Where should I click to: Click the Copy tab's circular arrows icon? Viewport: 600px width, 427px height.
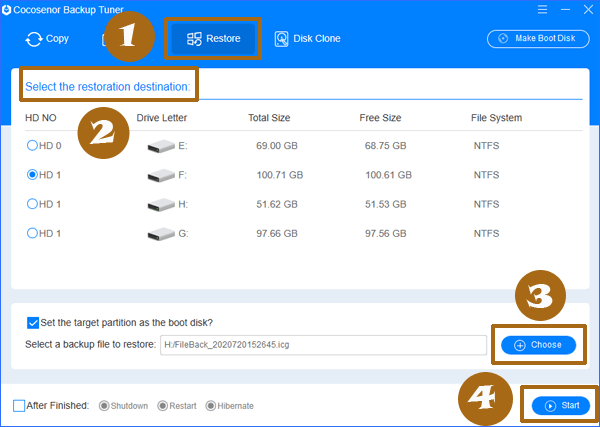coord(34,39)
